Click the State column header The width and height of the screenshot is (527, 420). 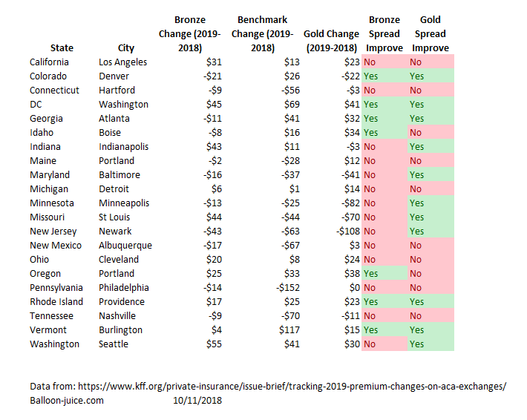click(62, 48)
